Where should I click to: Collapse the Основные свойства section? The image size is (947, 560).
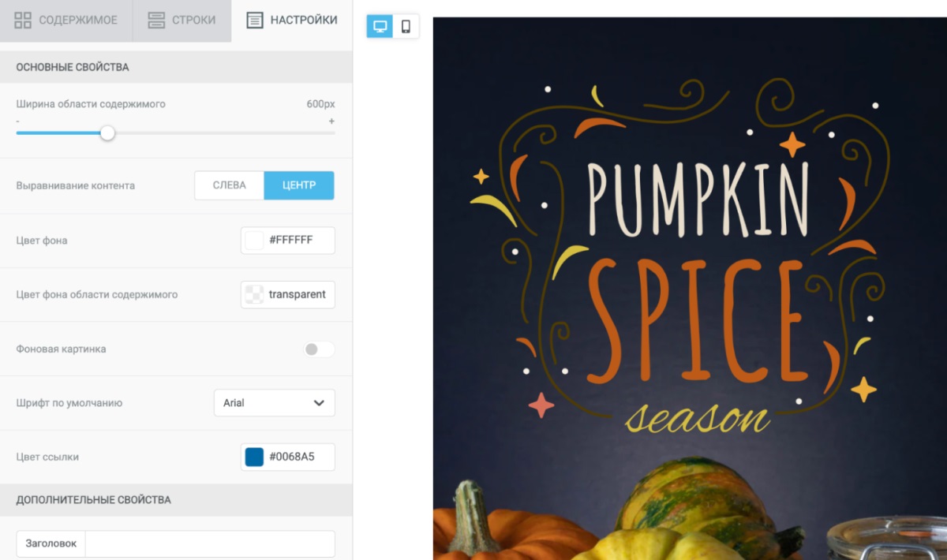(176, 67)
